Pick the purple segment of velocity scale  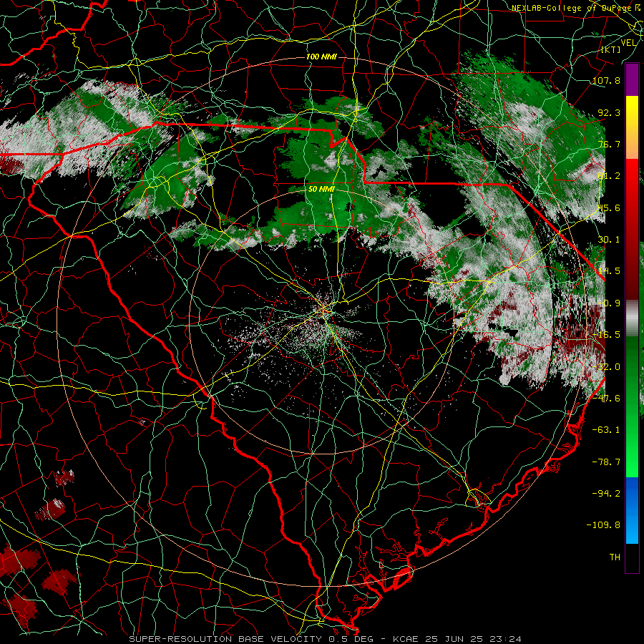632,79
